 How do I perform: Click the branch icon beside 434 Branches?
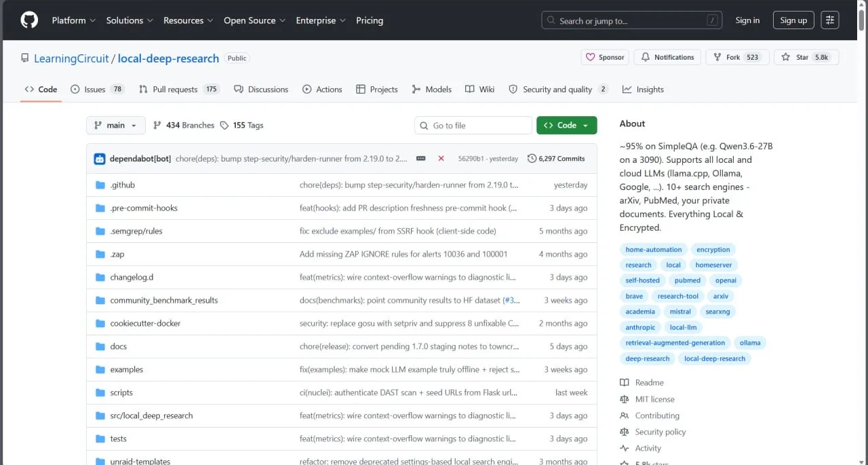(157, 126)
